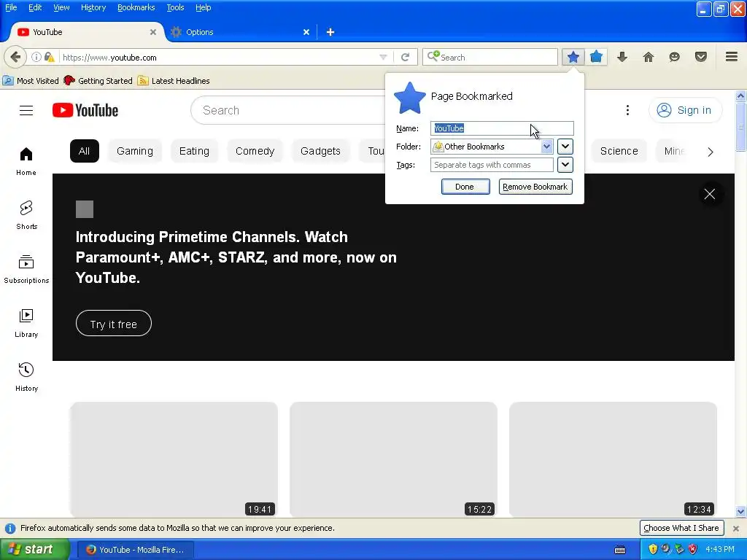Open the video thumbnail with duration 19:41
This screenshot has height=560, width=747.
(x=174, y=459)
